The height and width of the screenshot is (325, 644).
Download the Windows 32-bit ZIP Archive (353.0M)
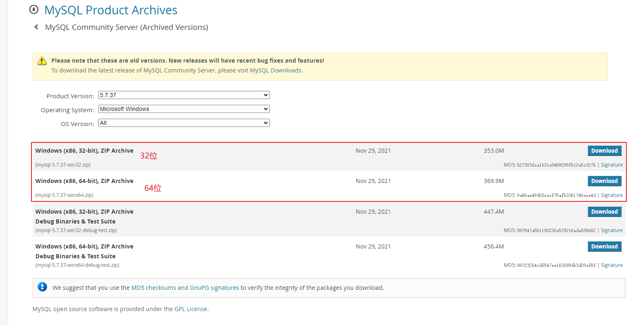tap(604, 151)
